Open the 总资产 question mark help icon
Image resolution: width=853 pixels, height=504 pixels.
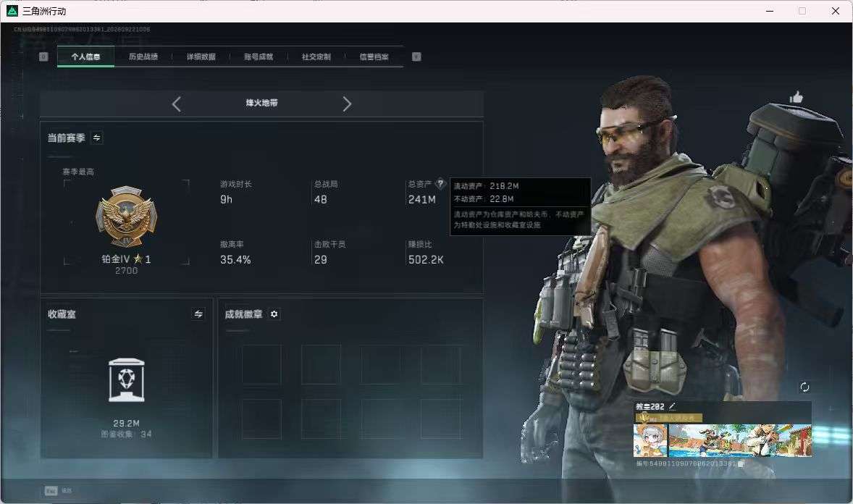(440, 183)
